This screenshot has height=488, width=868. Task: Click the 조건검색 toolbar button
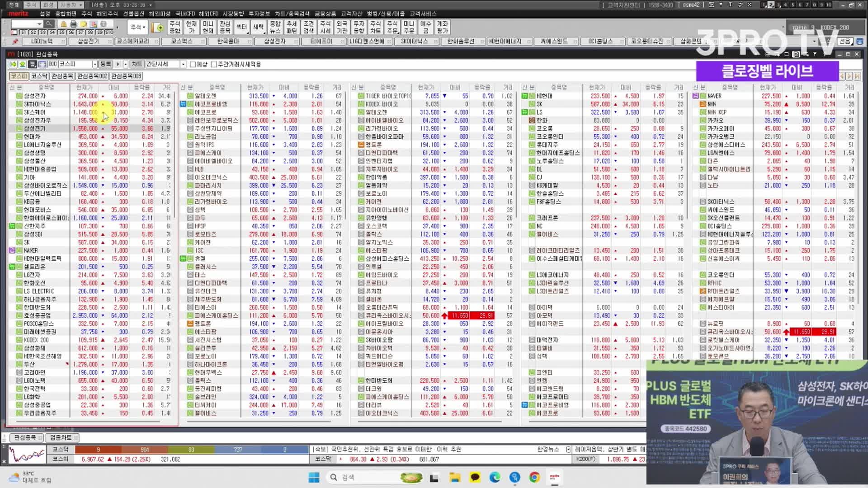click(308, 27)
